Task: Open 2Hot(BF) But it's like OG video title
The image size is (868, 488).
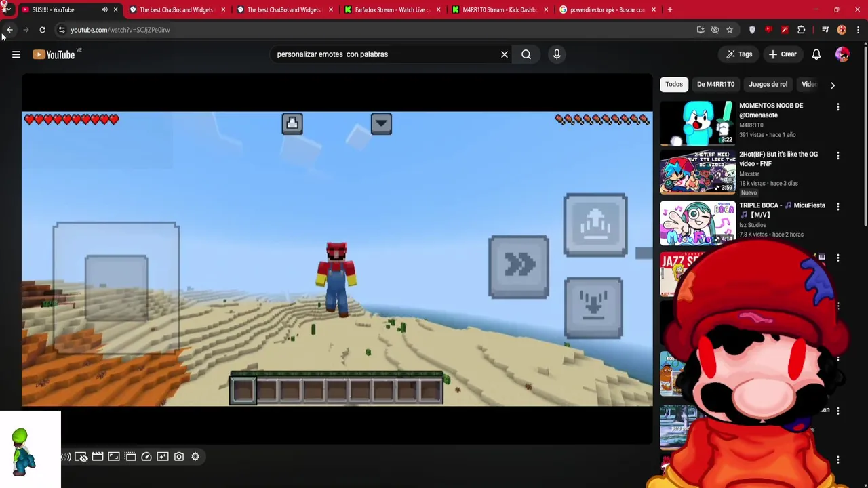Action: point(778,159)
